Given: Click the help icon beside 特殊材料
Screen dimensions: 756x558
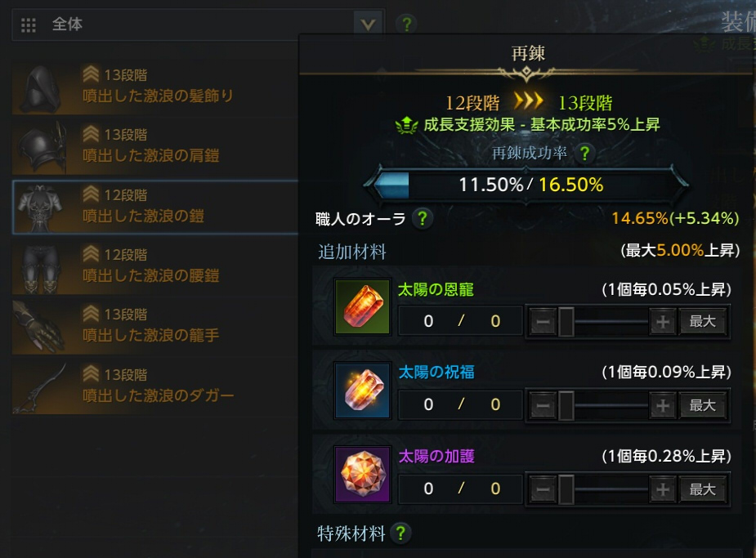Looking at the screenshot, I should tap(400, 533).
